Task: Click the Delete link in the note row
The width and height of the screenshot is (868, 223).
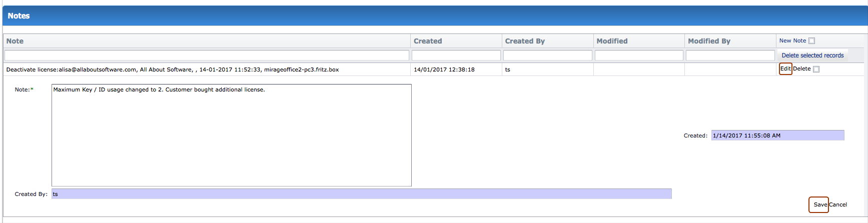Action: [x=801, y=69]
